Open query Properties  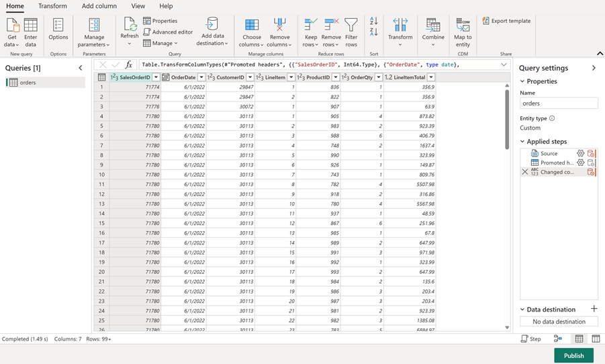[160, 21]
